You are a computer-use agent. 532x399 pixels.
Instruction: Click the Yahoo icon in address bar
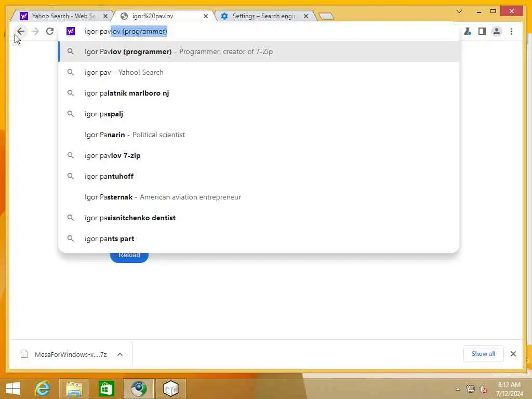click(71, 31)
